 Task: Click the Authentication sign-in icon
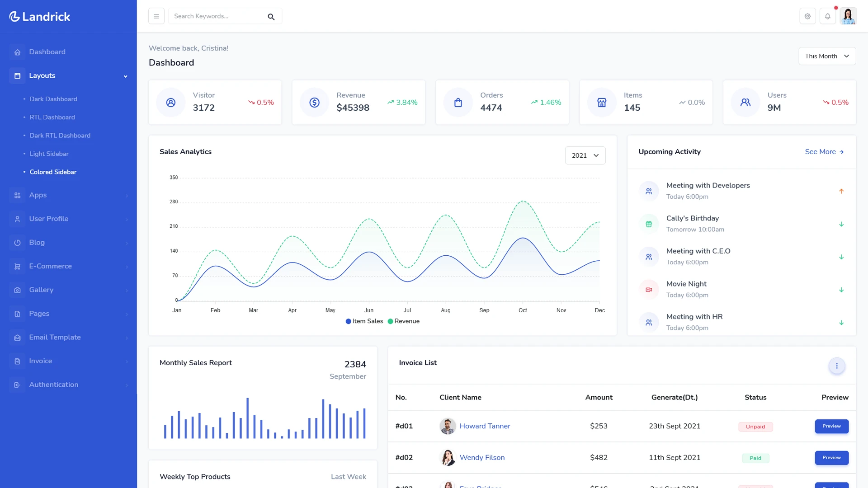pyautogui.click(x=17, y=385)
